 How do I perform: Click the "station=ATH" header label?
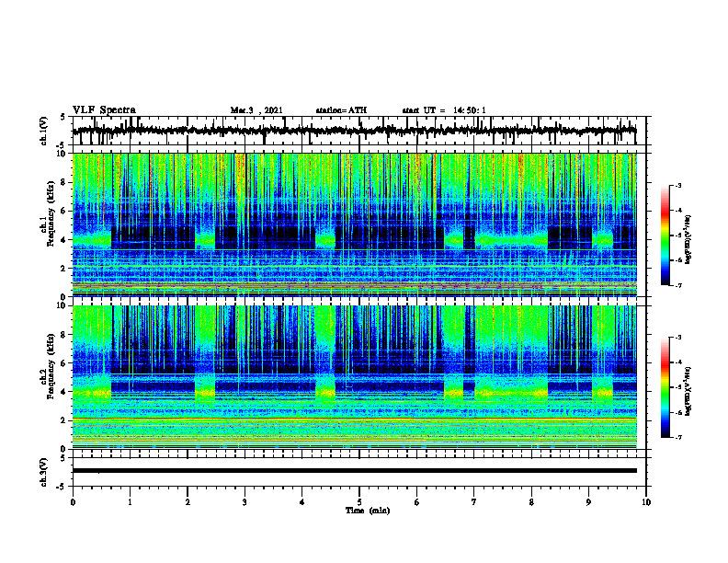341,110
